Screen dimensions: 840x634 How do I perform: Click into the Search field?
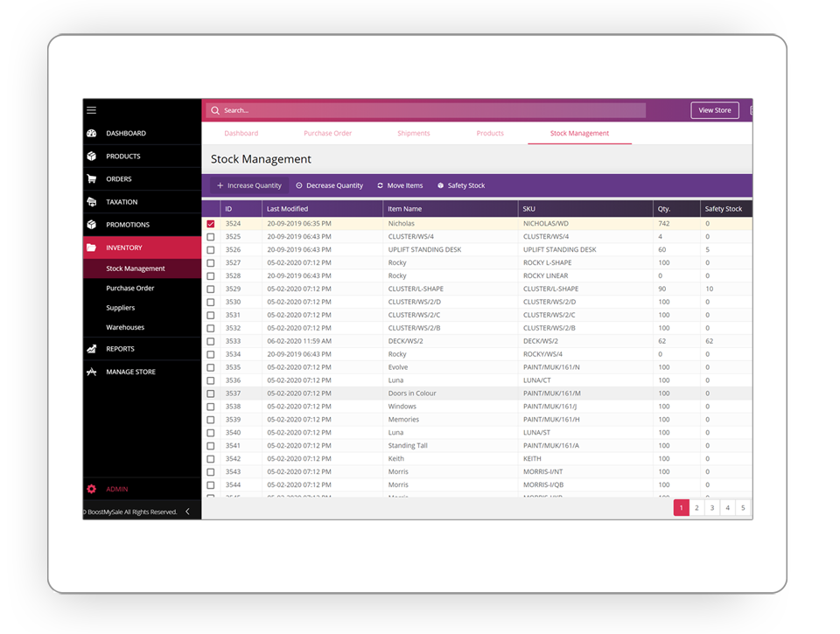click(426, 110)
